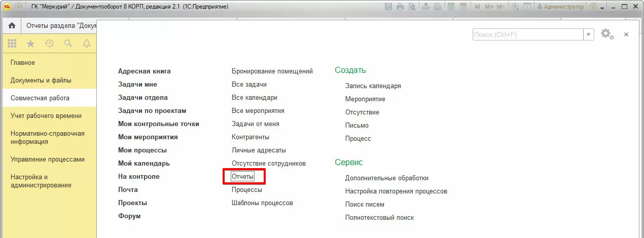
Task: Open Задачи мне
Action: point(137,85)
